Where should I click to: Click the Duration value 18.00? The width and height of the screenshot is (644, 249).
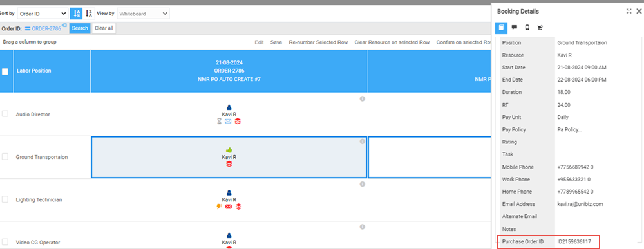[563, 92]
